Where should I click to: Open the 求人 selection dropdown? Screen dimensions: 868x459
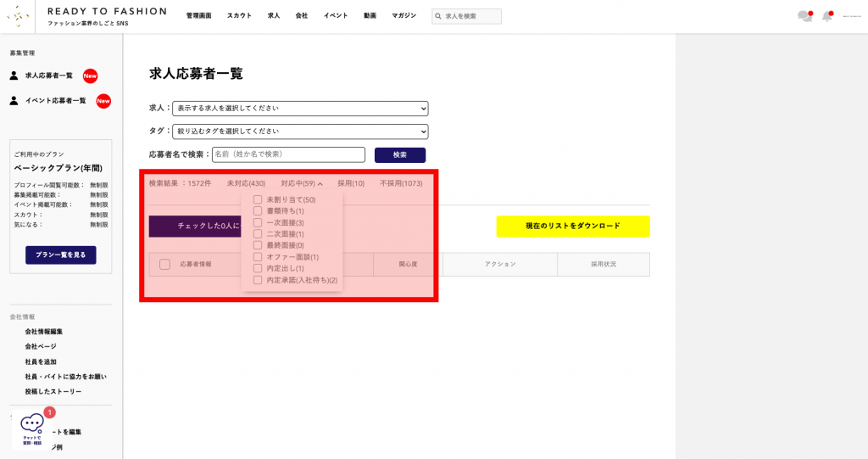click(300, 109)
